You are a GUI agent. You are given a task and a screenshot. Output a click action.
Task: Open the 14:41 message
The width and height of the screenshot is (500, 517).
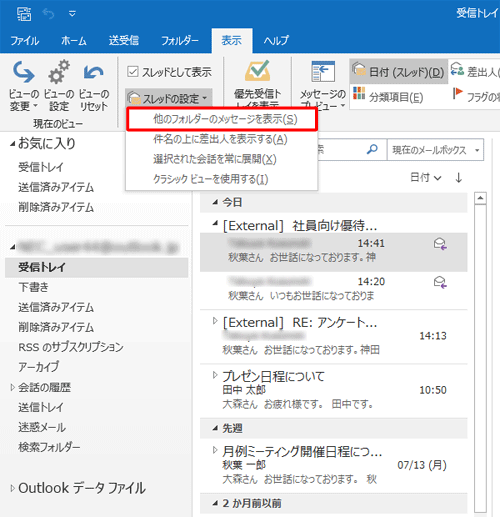coord(333,252)
